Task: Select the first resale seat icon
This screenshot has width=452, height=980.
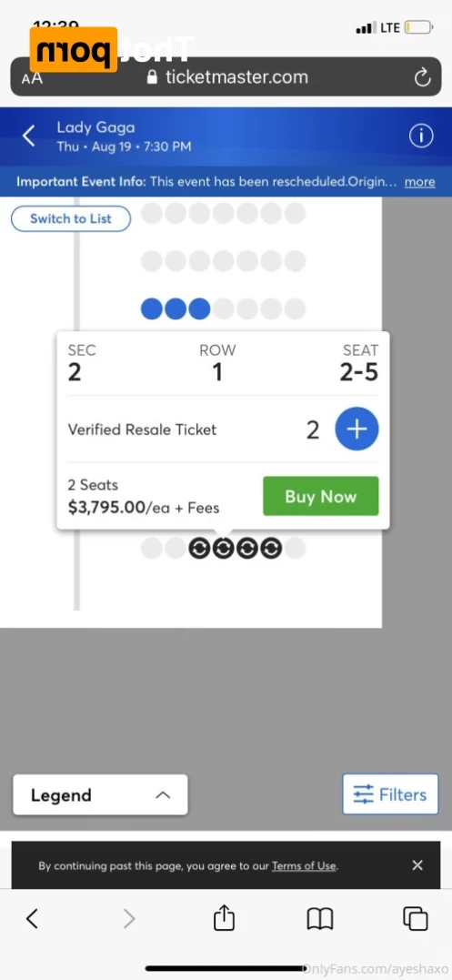Action: tap(200, 548)
